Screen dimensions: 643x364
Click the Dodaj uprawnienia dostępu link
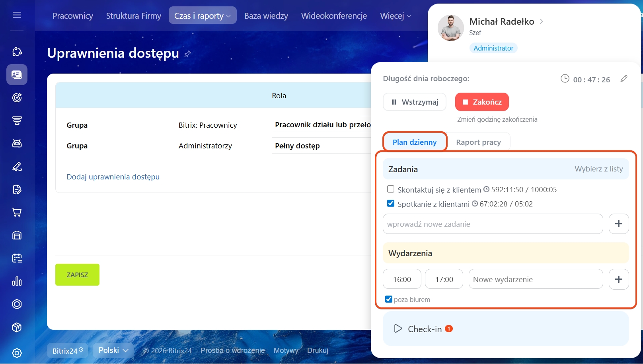pyautogui.click(x=113, y=177)
